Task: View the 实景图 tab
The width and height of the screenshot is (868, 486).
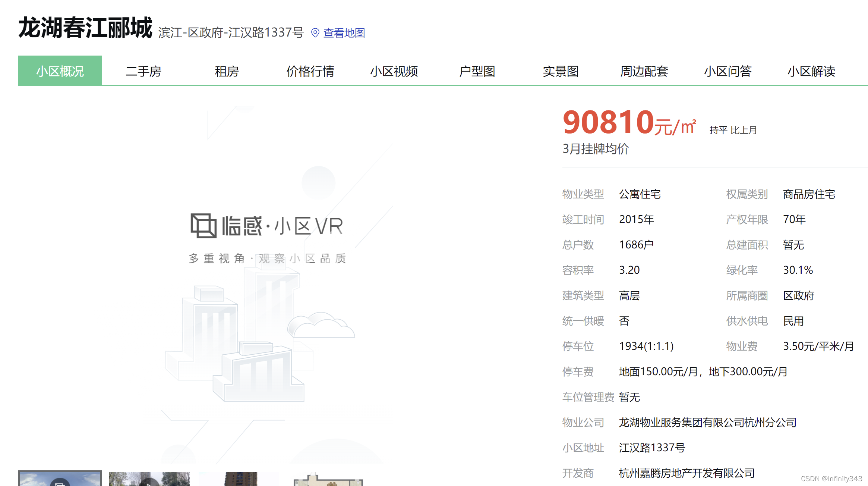Action: click(561, 71)
